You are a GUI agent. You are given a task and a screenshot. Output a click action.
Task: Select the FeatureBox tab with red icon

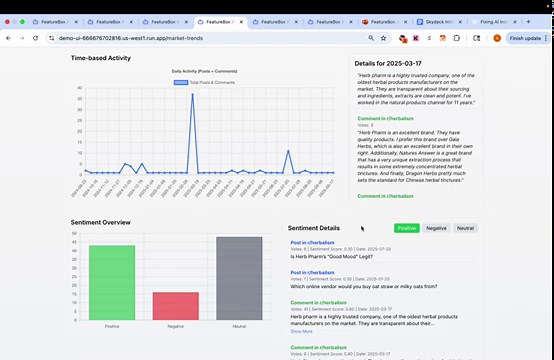coord(384,22)
